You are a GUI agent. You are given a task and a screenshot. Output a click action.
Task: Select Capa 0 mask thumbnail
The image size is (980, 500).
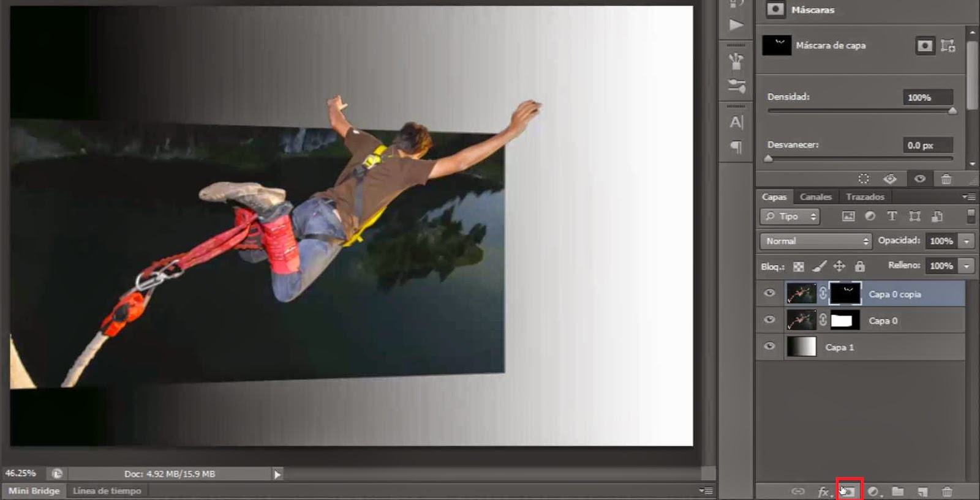845,320
